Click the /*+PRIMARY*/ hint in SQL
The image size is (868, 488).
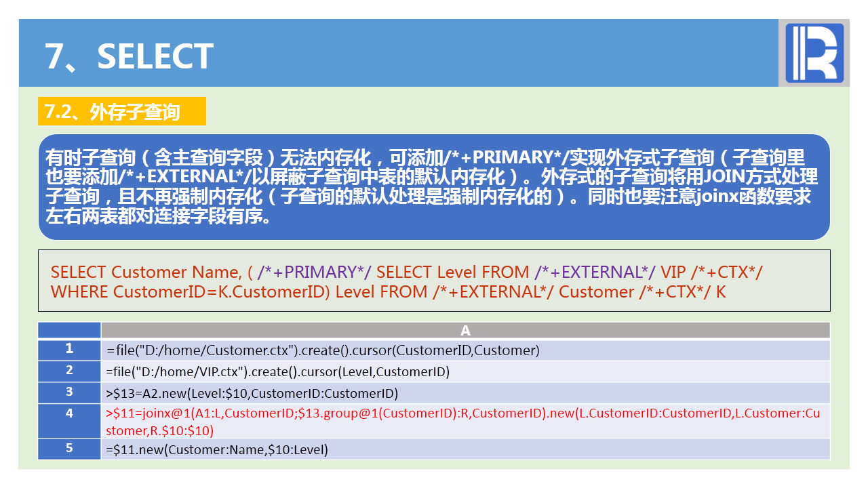[314, 272]
